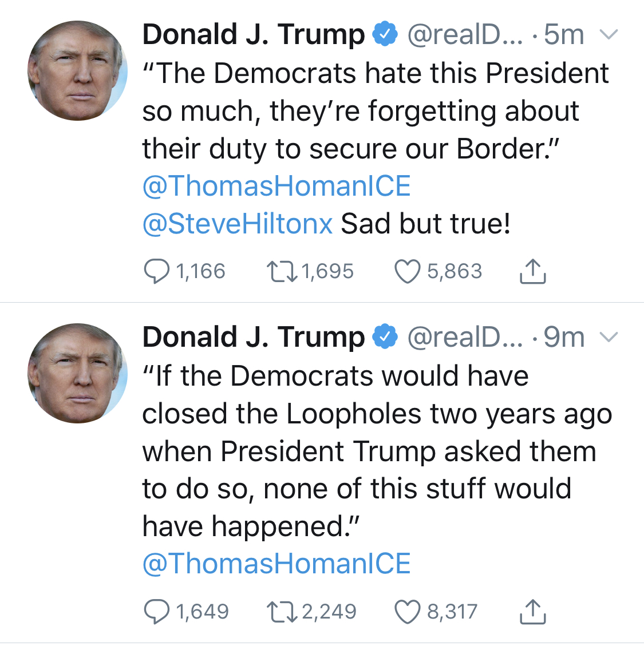
Task: Open @SteveHiltonx mention link
Action: (237, 224)
